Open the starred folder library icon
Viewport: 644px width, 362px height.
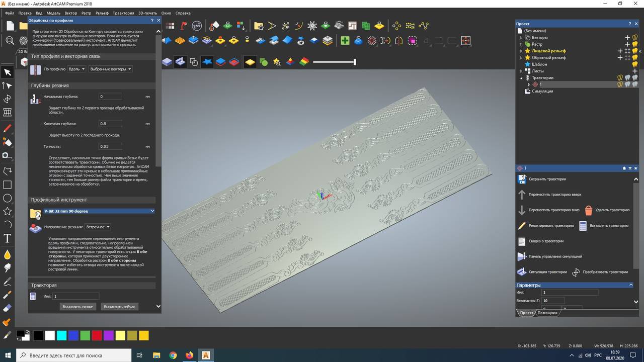tap(259, 26)
